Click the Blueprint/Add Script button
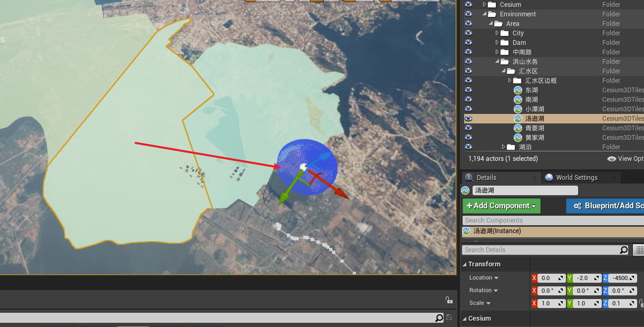This screenshot has width=644, height=327. point(612,206)
